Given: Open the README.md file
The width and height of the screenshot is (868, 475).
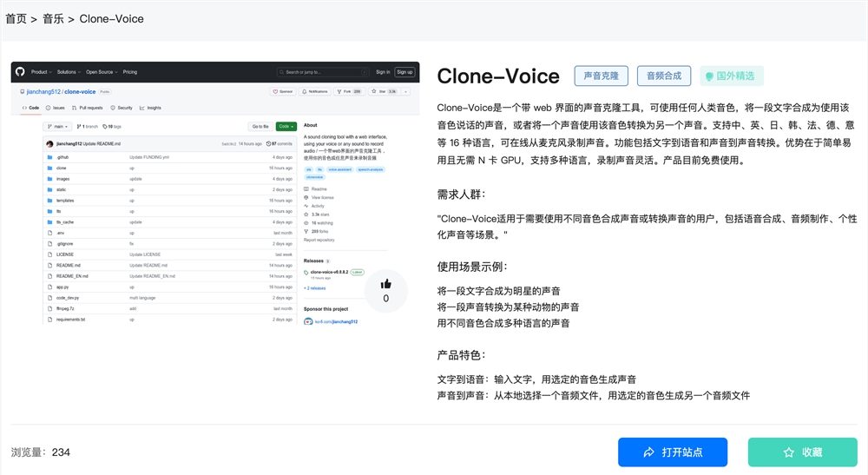Looking at the screenshot, I should coord(68,265).
